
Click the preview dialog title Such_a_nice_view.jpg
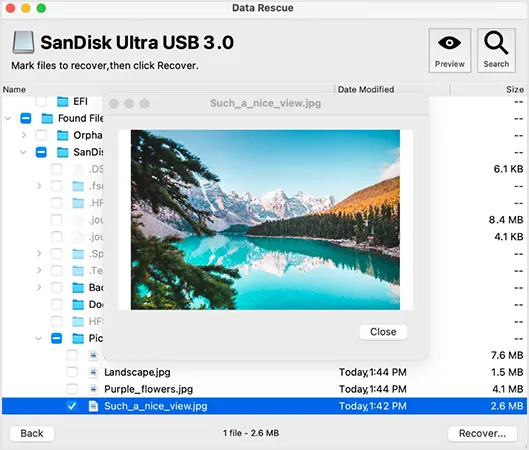click(265, 103)
